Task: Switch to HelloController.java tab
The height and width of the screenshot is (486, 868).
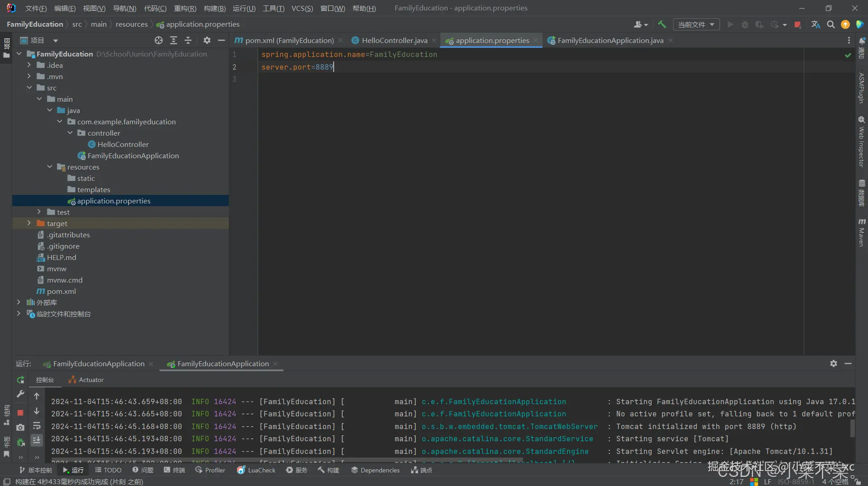Action: (x=394, y=40)
